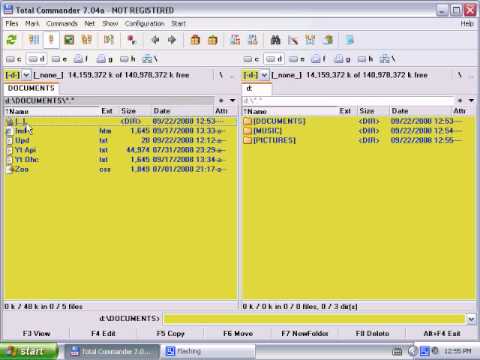Switch to brief file names view icon
The height and width of the screenshot is (360, 480).
point(34,40)
